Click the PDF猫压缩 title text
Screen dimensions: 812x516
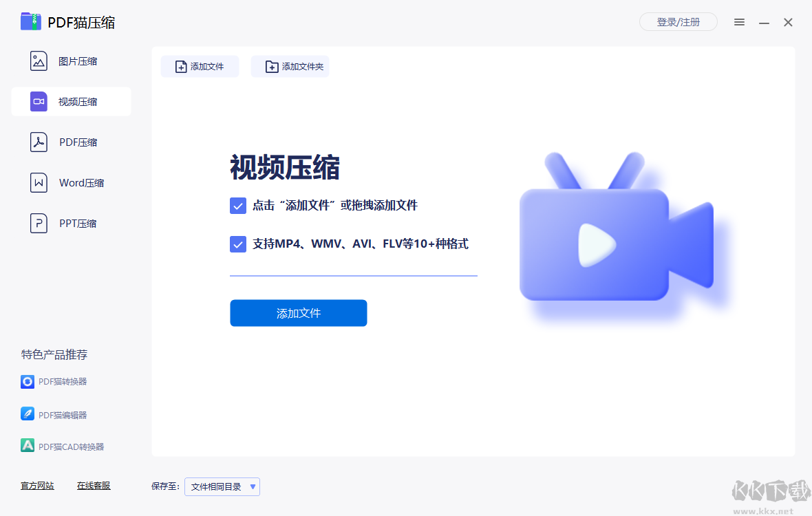pos(81,22)
